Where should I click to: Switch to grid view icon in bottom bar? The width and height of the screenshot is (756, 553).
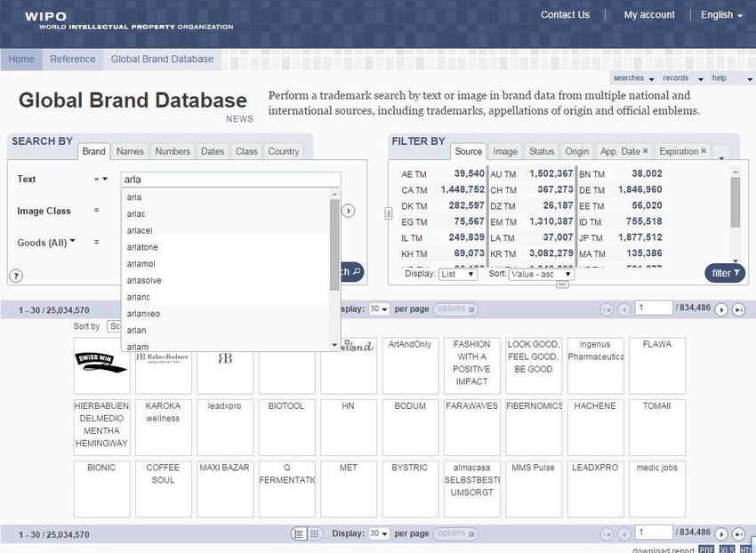(x=314, y=533)
